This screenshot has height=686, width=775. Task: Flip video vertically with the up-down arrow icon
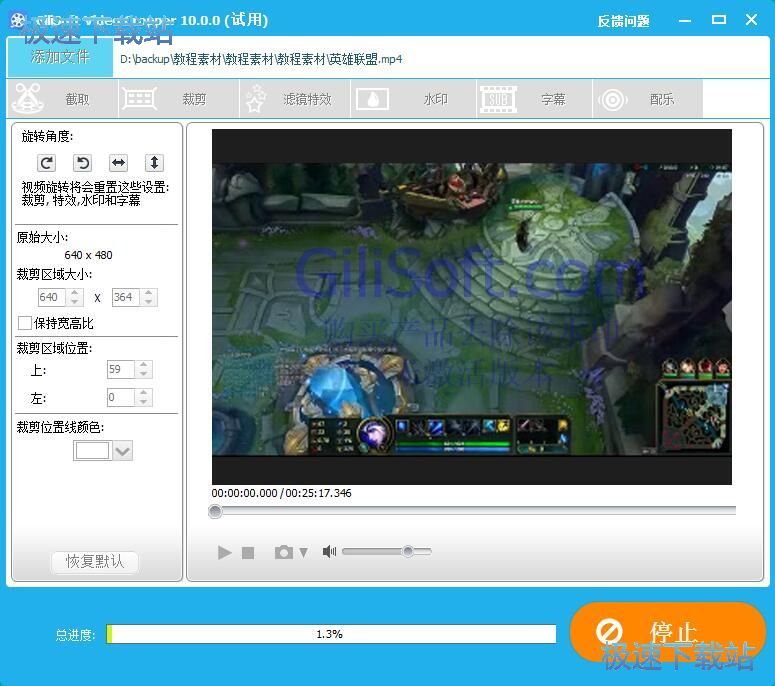pyautogui.click(x=154, y=163)
